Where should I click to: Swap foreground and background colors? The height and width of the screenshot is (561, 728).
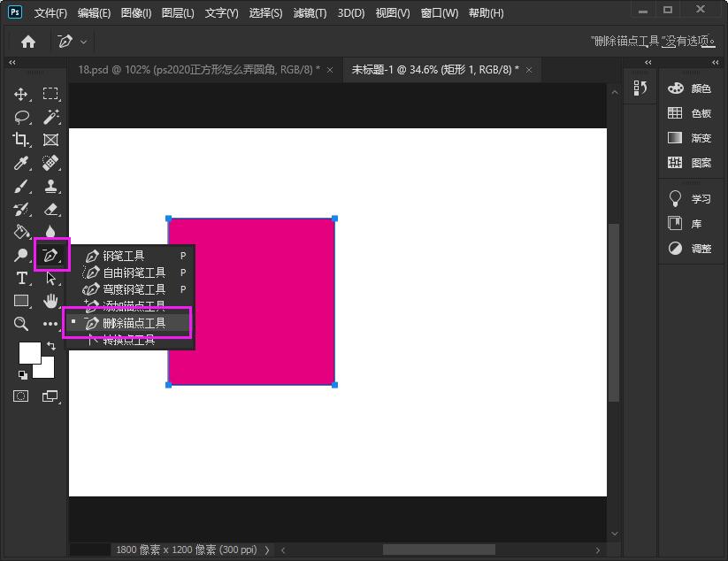click(51, 346)
